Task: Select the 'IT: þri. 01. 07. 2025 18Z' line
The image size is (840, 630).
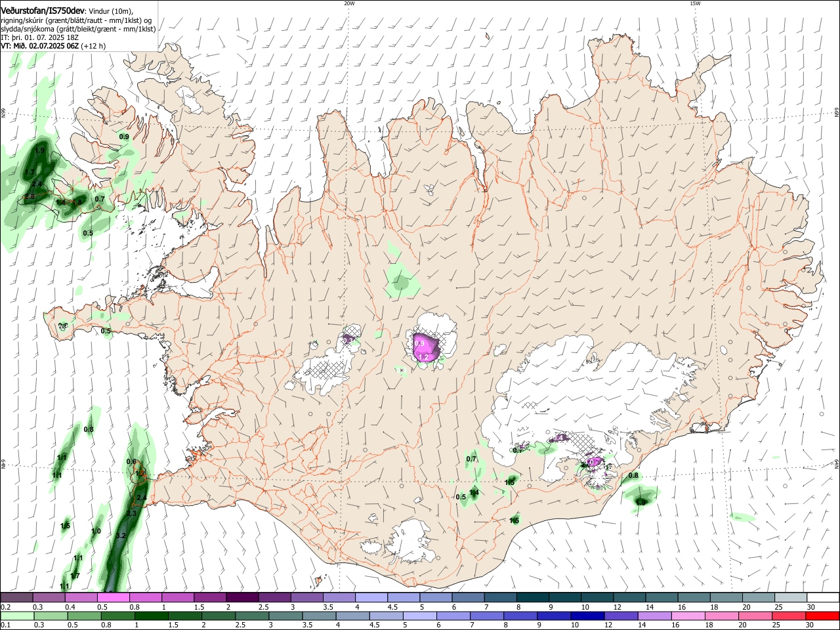Action: tap(40, 37)
